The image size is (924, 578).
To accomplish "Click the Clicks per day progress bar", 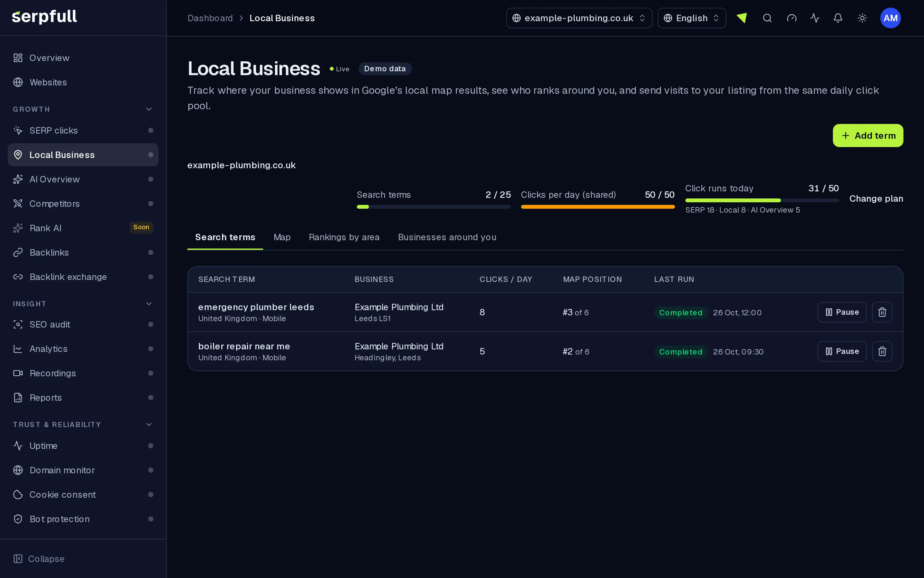I will pyautogui.click(x=597, y=207).
